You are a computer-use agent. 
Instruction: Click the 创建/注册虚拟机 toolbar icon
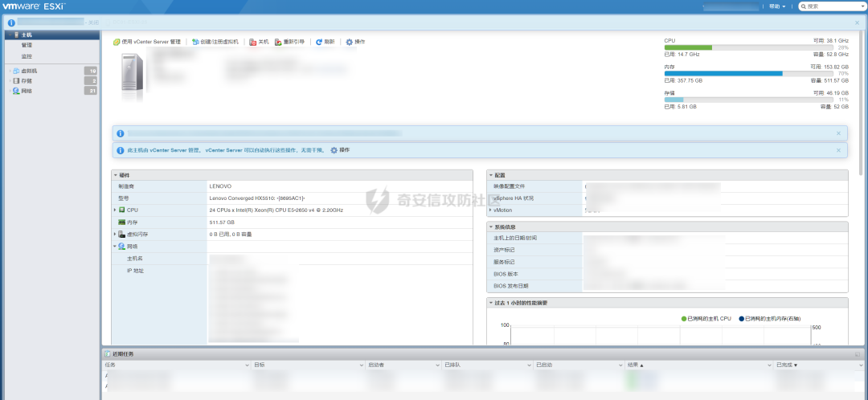tap(195, 42)
